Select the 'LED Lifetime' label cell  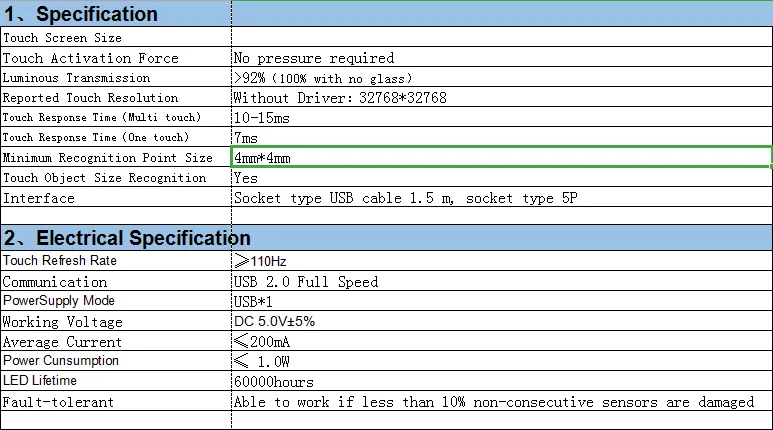click(116, 381)
